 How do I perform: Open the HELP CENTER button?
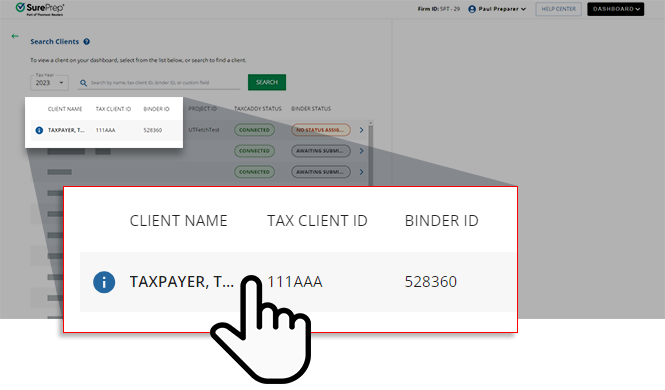point(559,9)
